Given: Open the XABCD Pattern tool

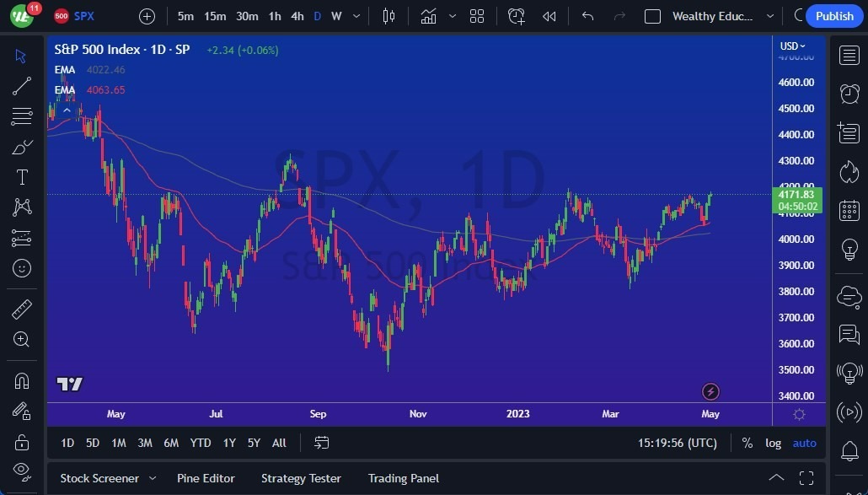Looking at the screenshot, I should pyautogui.click(x=21, y=207).
